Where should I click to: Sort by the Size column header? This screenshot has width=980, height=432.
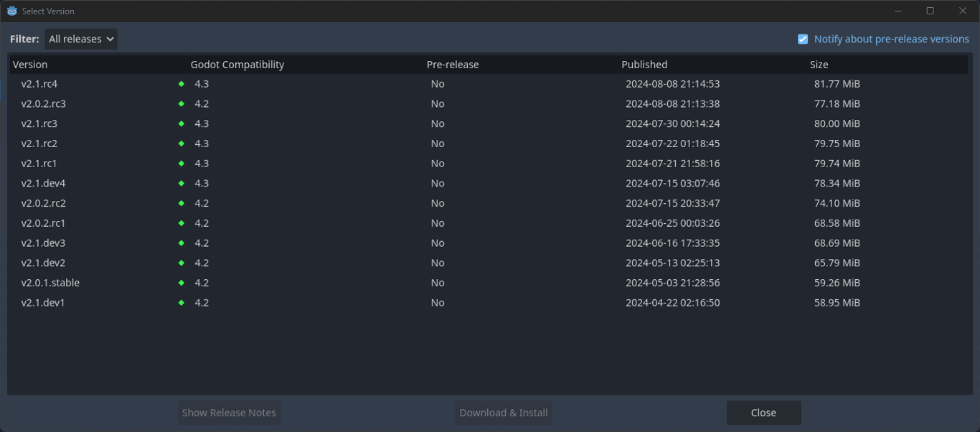coord(887,65)
